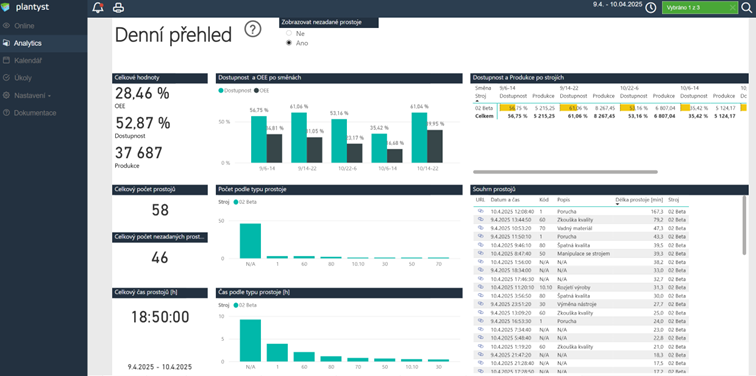Open the notifications bell icon
This screenshot has width=756, height=376.
click(x=98, y=7)
